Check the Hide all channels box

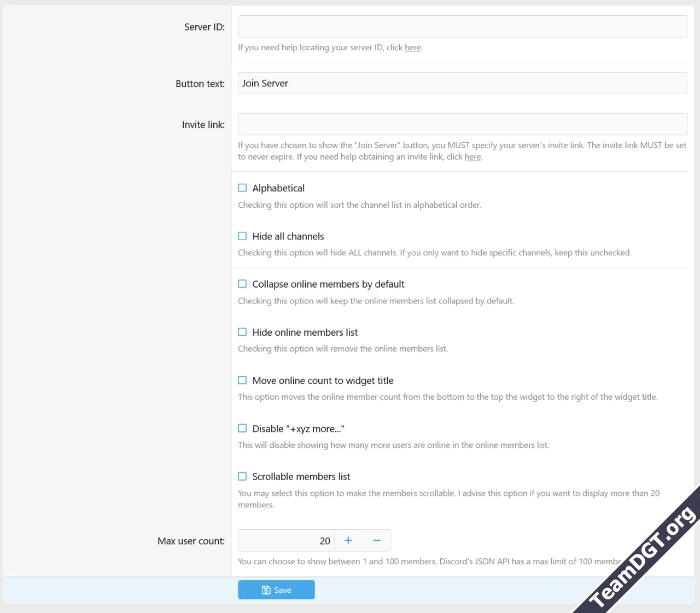(x=242, y=236)
